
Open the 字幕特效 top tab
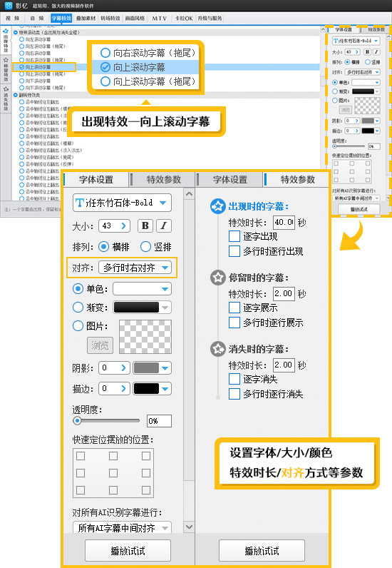(61, 18)
